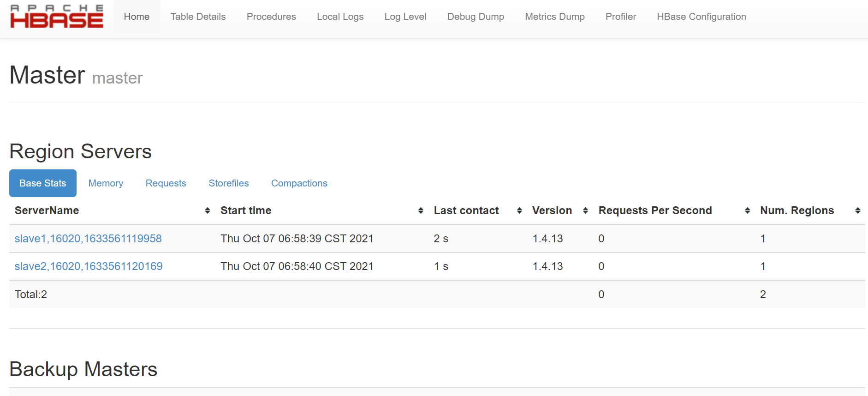Click the ServerName column header
The image size is (868, 396).
pos(47,210)
